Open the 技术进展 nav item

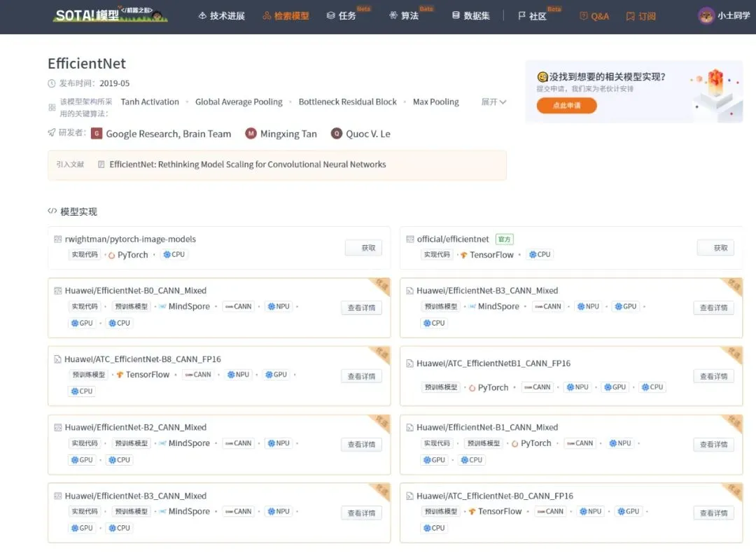(222, 16)
